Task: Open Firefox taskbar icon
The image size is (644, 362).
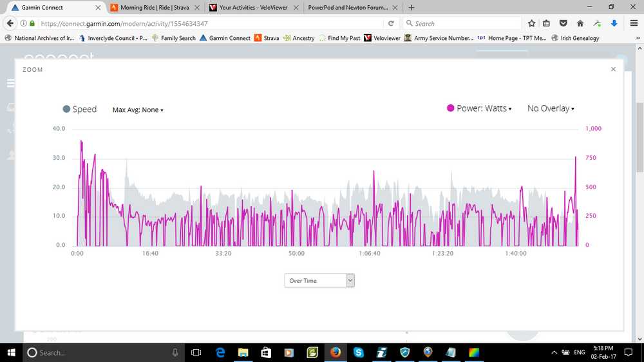Action: tap(336, 352)
